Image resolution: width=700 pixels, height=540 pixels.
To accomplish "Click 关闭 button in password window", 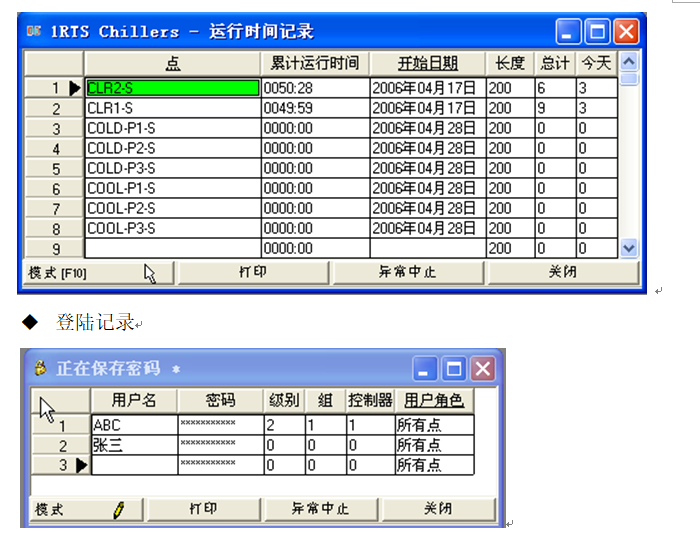I will click(438, 509).
